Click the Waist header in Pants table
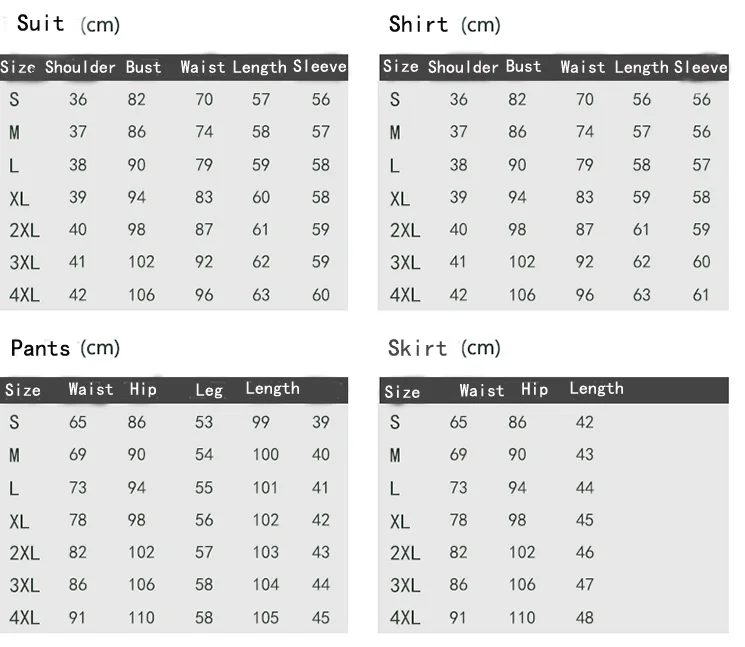Screen dimensions: 745x647 click(91, 390)
